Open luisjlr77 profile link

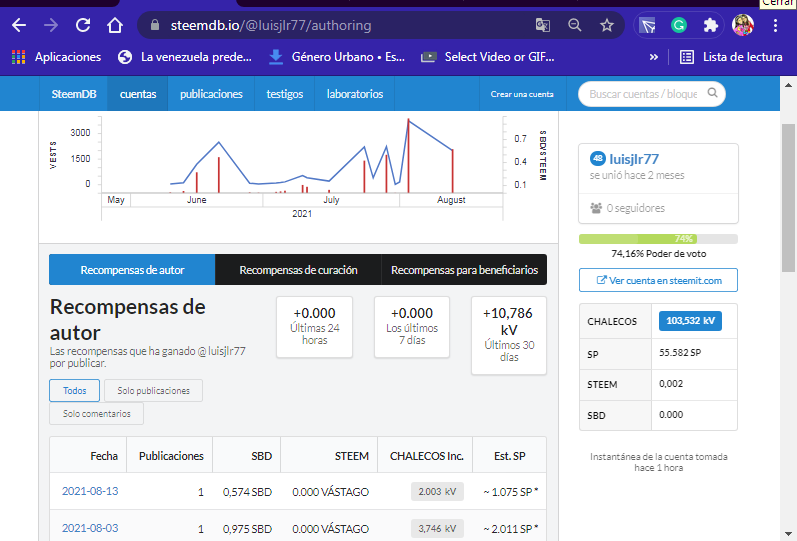coord(634,159)
